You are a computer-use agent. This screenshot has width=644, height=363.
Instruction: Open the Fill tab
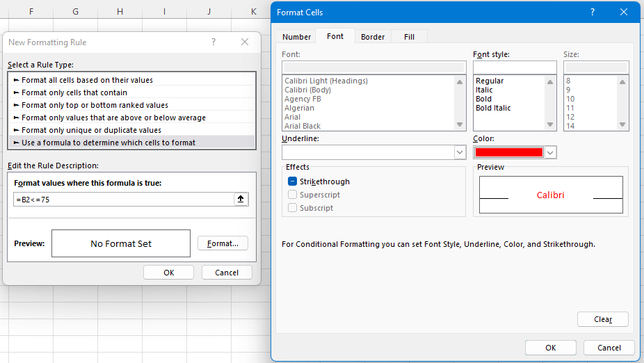tap(409, 37)
